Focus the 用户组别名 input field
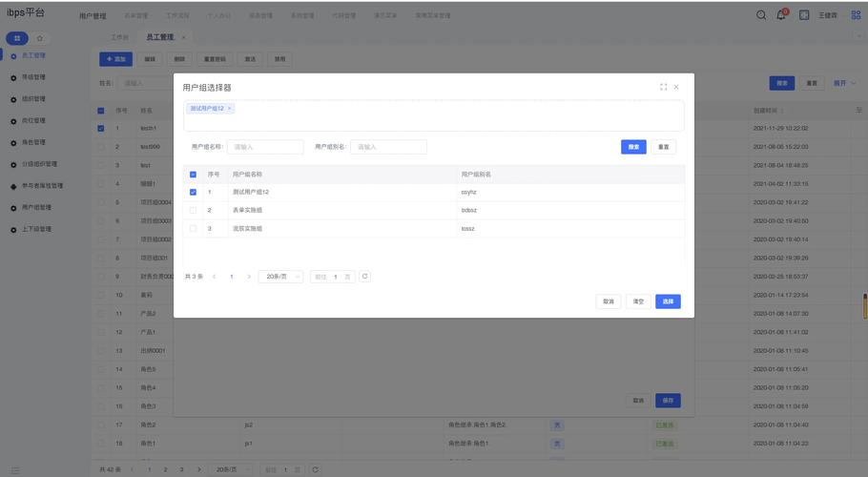Screen dimensions: 868x477 pyautogui.click(x=388, y=147)
